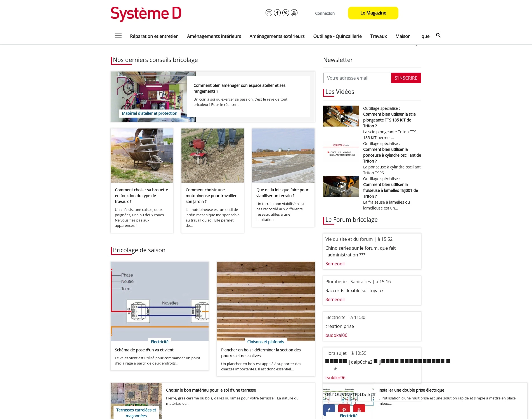532x419 pixels.
Task: Click the red Facebook button at bottom
Action: [x=329, y=410]
